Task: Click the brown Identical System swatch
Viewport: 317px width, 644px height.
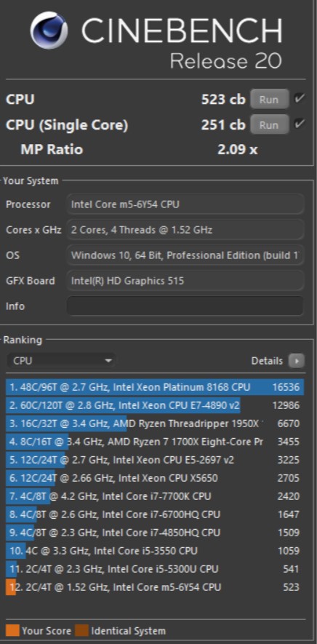Action: click(81, 630)
